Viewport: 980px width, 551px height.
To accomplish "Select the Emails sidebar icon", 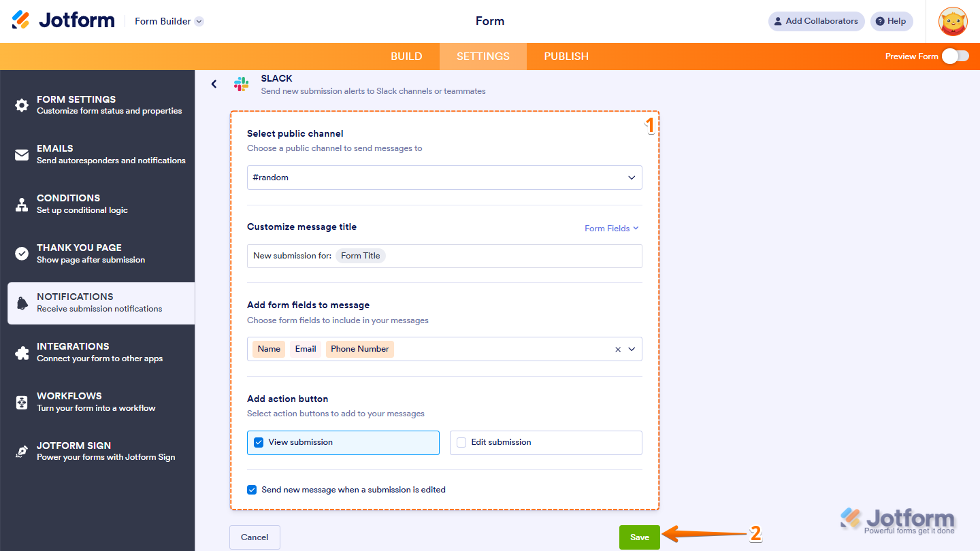I will 21,154.
